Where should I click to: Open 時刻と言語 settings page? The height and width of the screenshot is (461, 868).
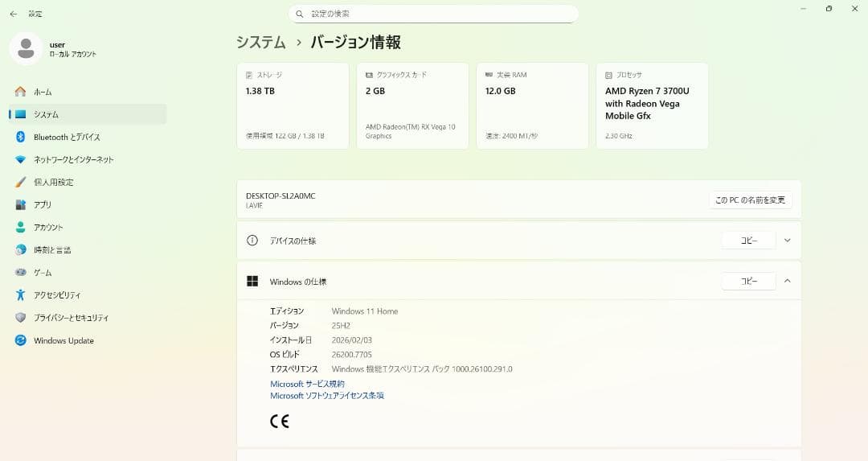88,250
